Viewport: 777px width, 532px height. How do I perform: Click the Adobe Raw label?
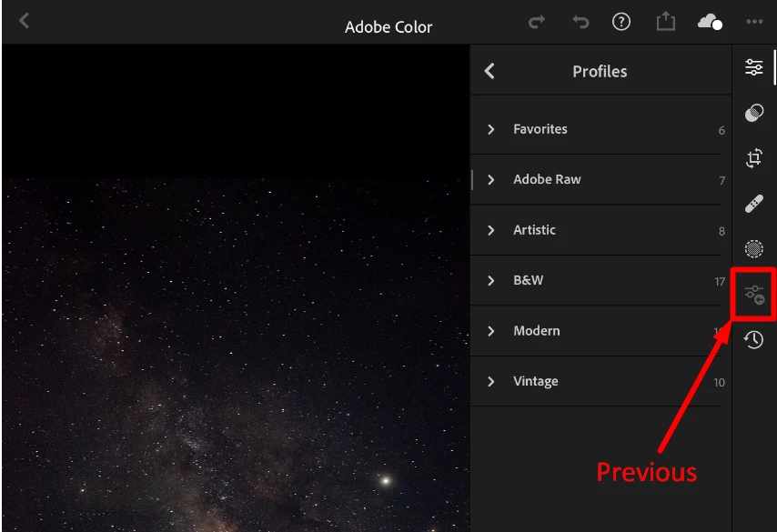click(547, 179)
